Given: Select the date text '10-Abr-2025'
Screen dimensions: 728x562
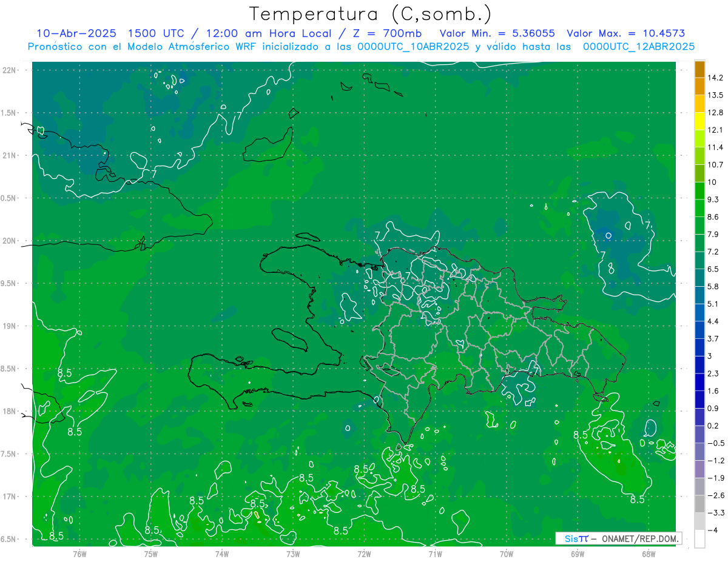Looking at the screenshot, I should [x=75, y=33].
